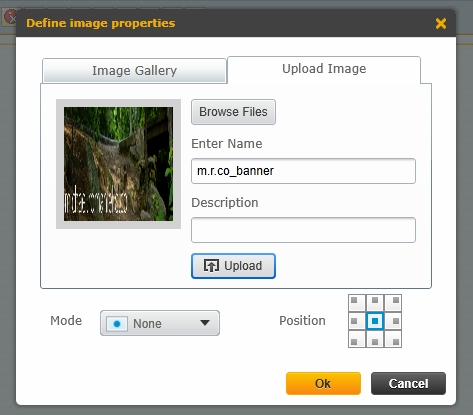The image size is (473, 415).
Task: Select bottom-left position square
Action: 357,339
